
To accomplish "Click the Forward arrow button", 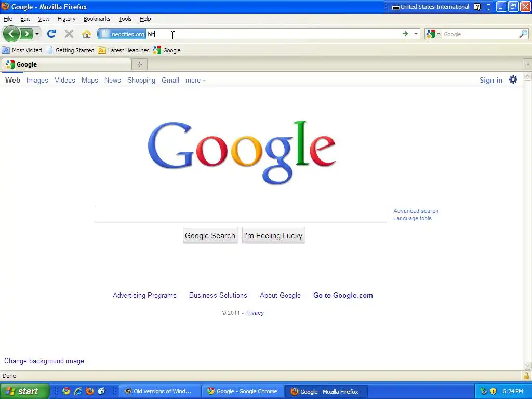I will coord(26,34).
